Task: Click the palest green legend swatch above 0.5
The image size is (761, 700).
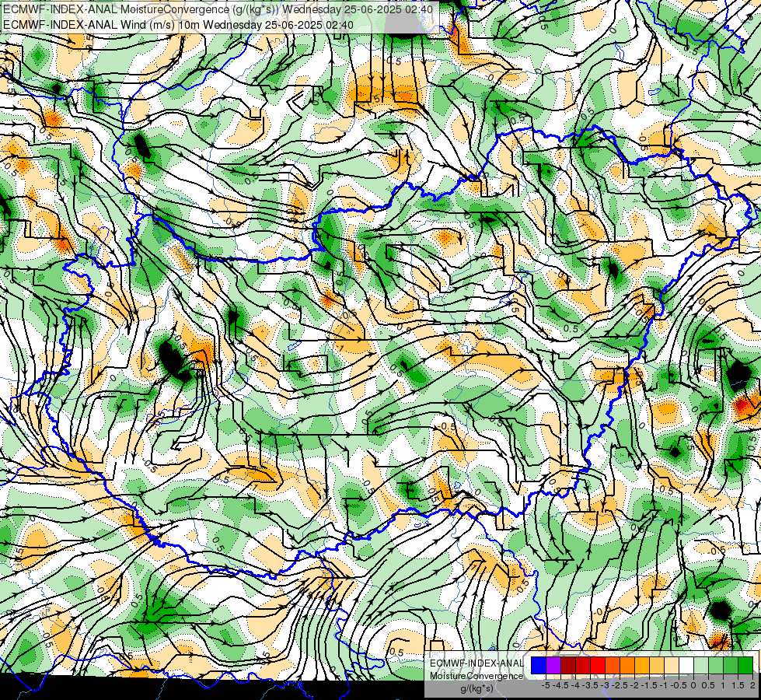Action: coord(701,665)
